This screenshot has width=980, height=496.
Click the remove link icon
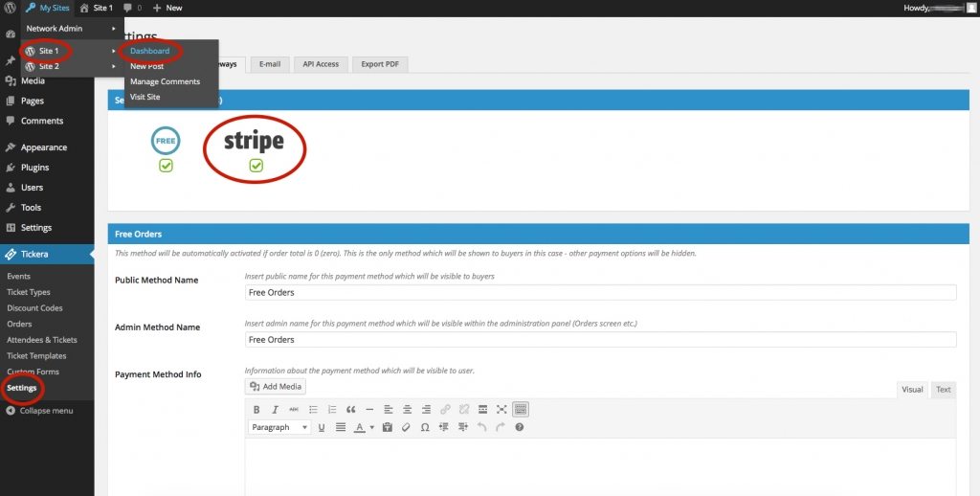click(464, 410)
